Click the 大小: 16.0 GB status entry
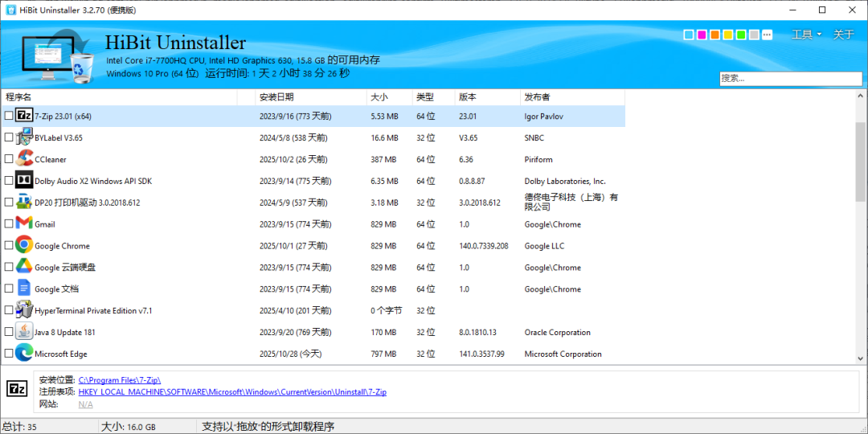The image size is (868, 434). coord(129,427)
